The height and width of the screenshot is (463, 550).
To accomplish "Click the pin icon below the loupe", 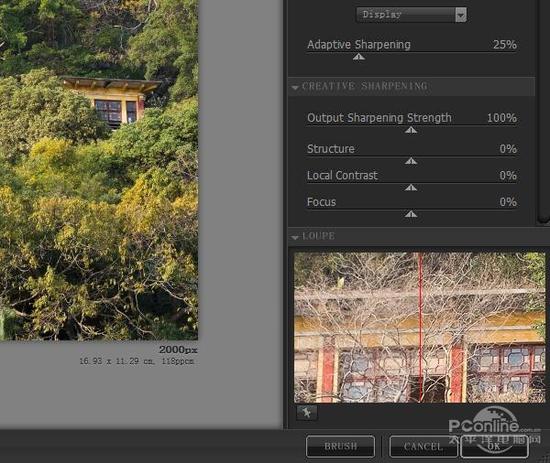I will click(x=307, y=412).
